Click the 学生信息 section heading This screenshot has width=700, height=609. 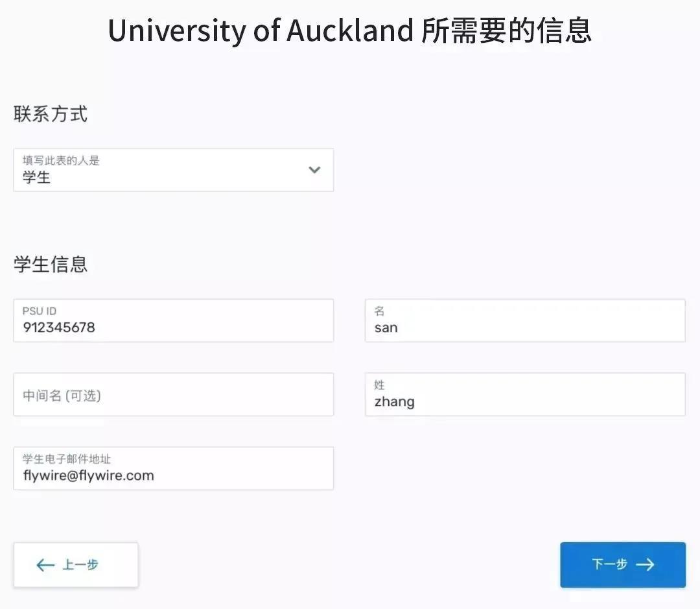pyautogui.click(x=51, y=264)
